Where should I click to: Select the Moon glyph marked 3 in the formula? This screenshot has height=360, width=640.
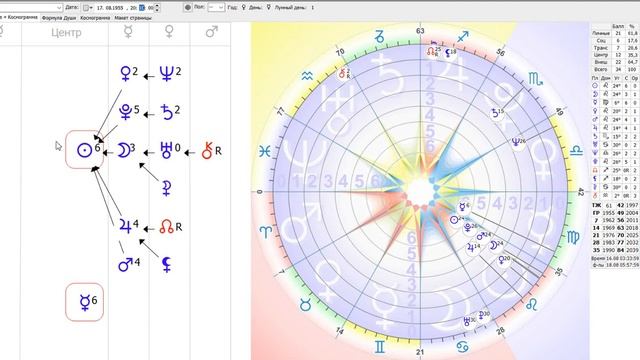123,150
